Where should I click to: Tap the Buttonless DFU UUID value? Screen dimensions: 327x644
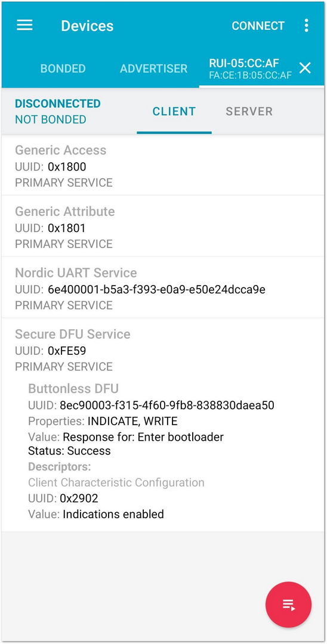point(167,406)
